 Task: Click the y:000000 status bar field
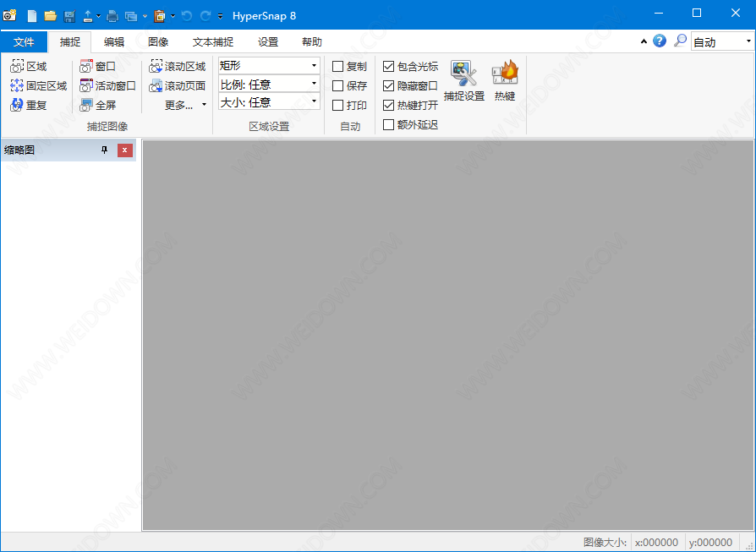[x=710, y=543]
